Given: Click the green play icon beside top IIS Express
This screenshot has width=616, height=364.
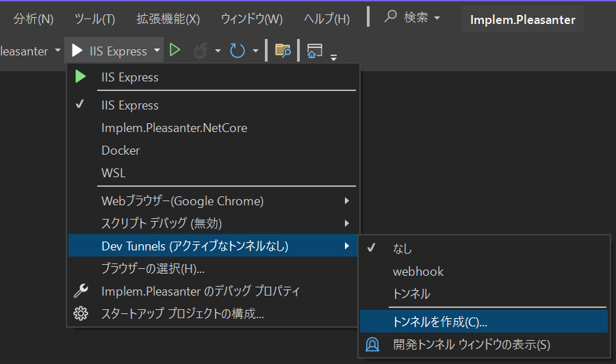Looking at the screenshot, I should coord(81,77).
